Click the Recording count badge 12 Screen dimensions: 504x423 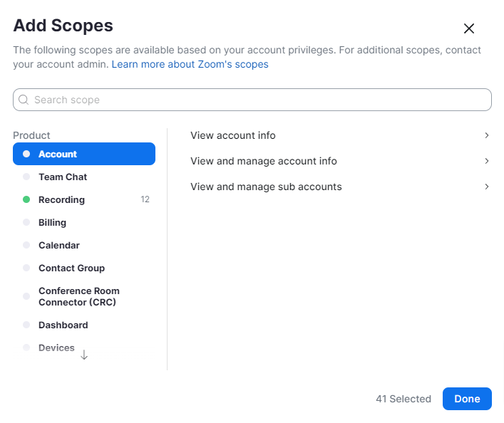point(145,200)
